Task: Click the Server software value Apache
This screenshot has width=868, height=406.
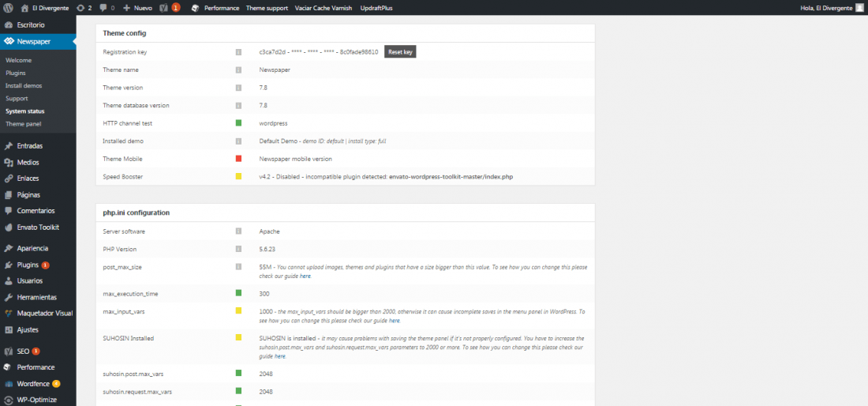Action: click(x=270, y=231)
